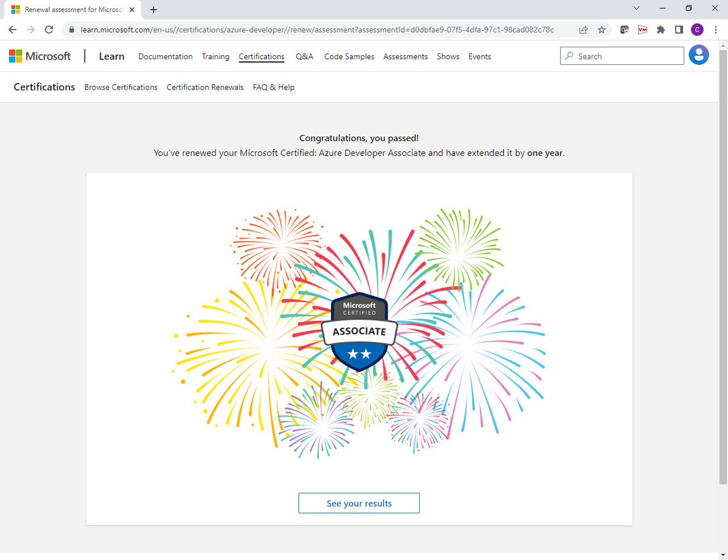Open Events in the navigation
The image size is (728, 560).
point(480,56)
